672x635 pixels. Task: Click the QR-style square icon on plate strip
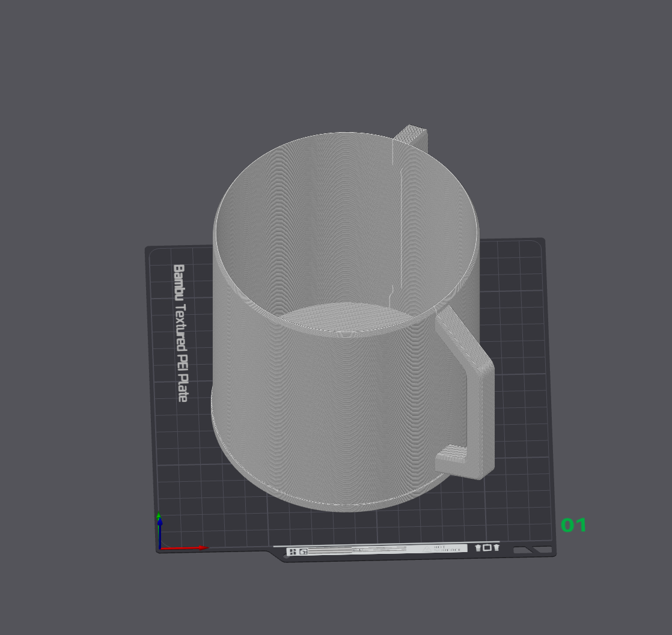coord(293,551)
